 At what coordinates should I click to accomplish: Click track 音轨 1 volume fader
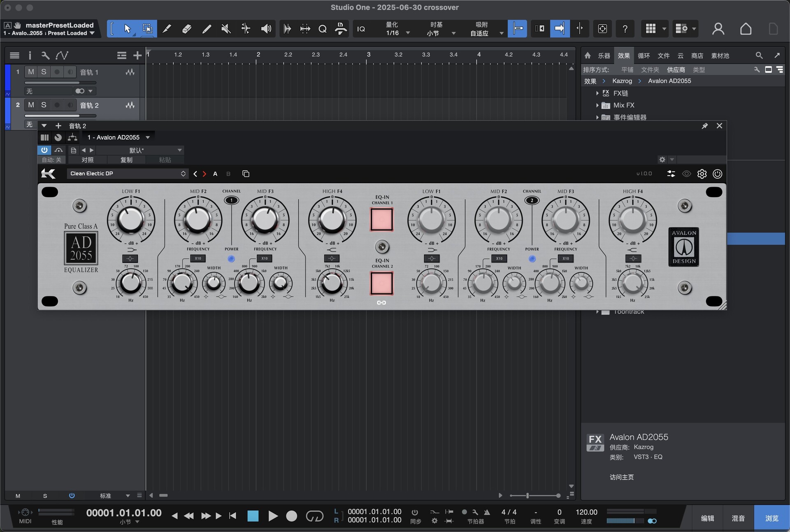[60, 83]
